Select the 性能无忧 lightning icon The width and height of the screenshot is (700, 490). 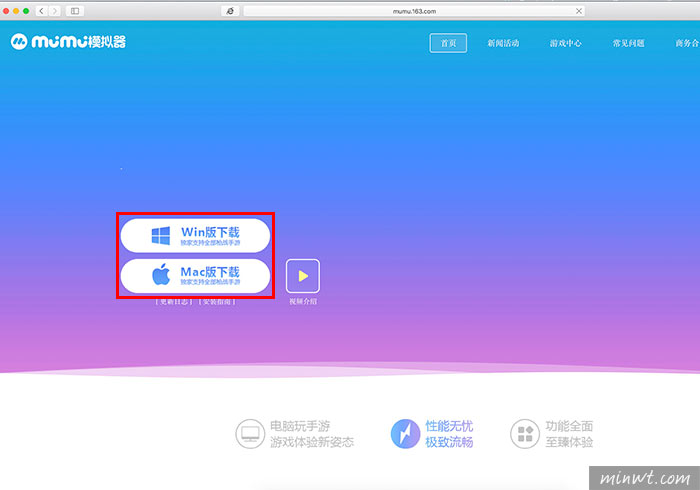coord(405,433)
